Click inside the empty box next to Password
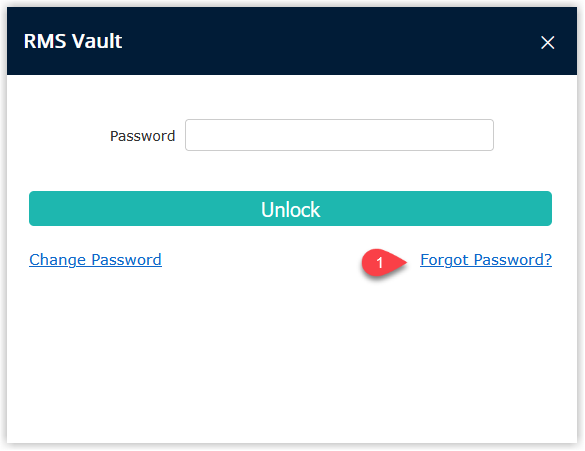585x451 pixels. [339, 135]
